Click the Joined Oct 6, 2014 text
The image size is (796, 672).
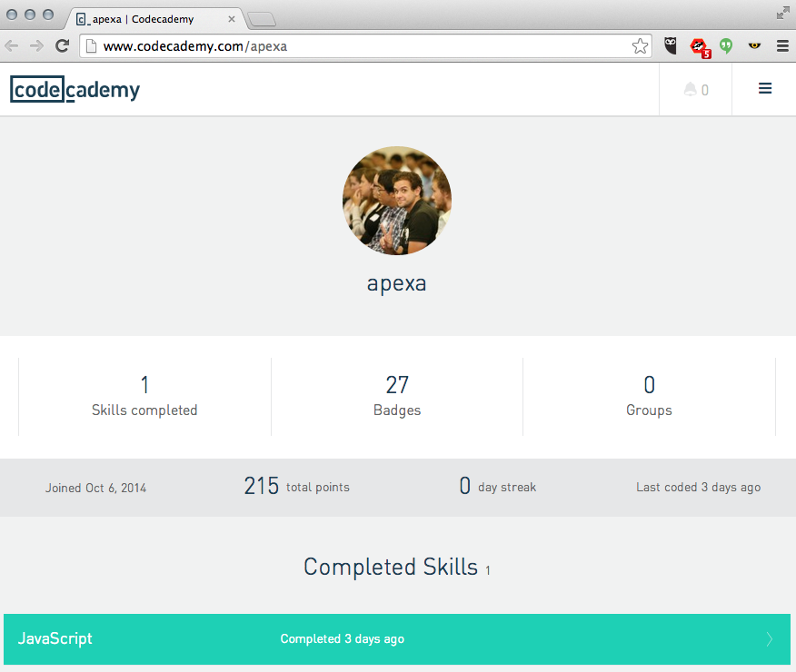[96, 488]
